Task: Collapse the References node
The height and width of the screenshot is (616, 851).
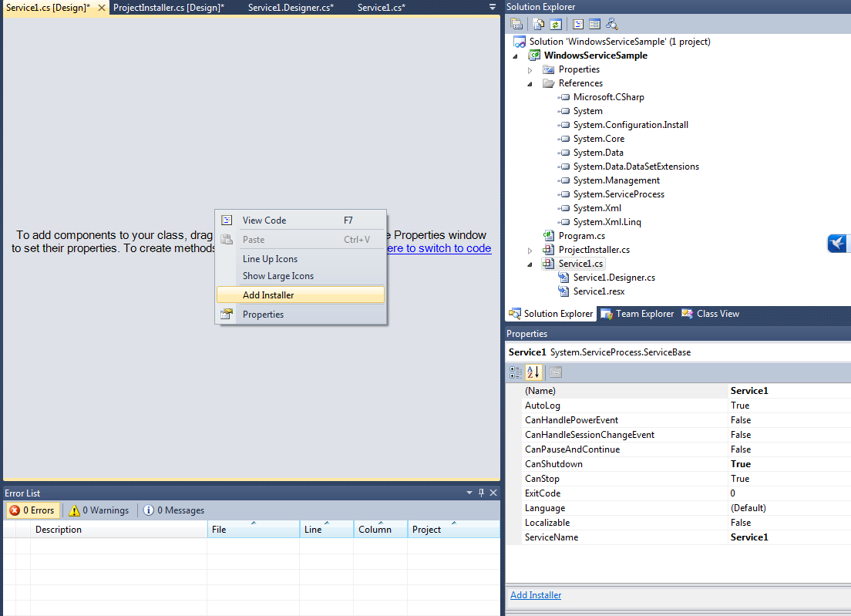Action: (x=530, y=83)
